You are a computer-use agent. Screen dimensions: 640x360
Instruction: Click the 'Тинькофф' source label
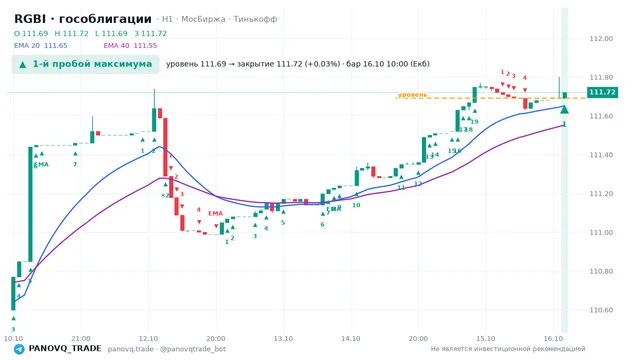click(x=255, y=19)
